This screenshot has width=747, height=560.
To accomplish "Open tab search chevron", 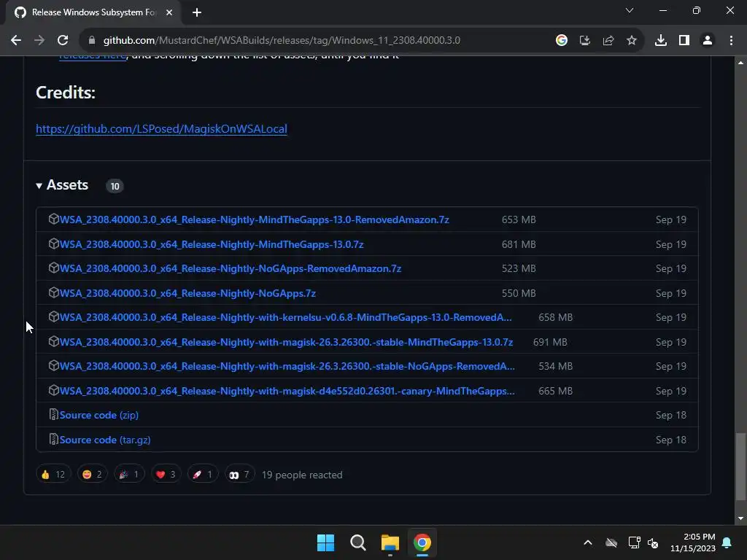I will [x=630, y=10].
